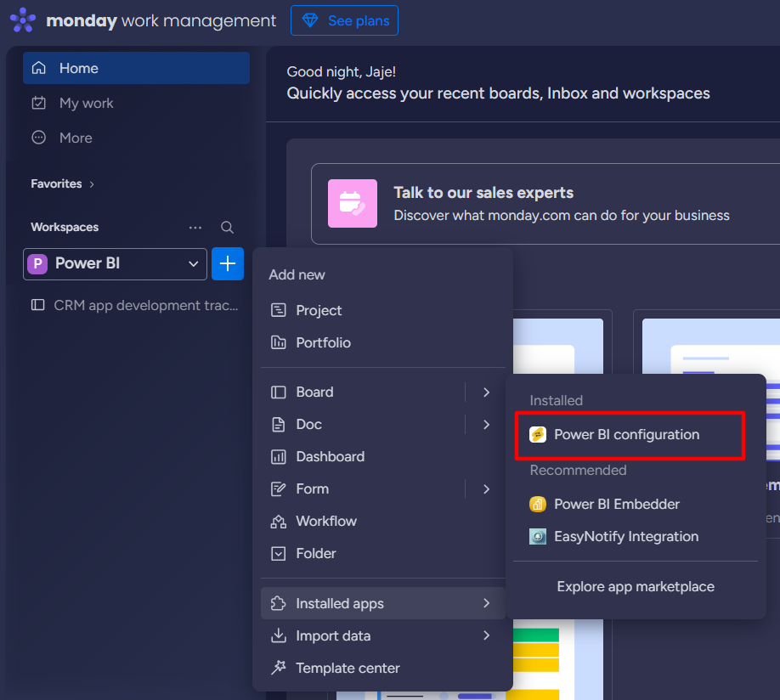Screen dimensions: 780x700
Task: Click Talk to our sales experts banner
Action: [x=545, y=204]
